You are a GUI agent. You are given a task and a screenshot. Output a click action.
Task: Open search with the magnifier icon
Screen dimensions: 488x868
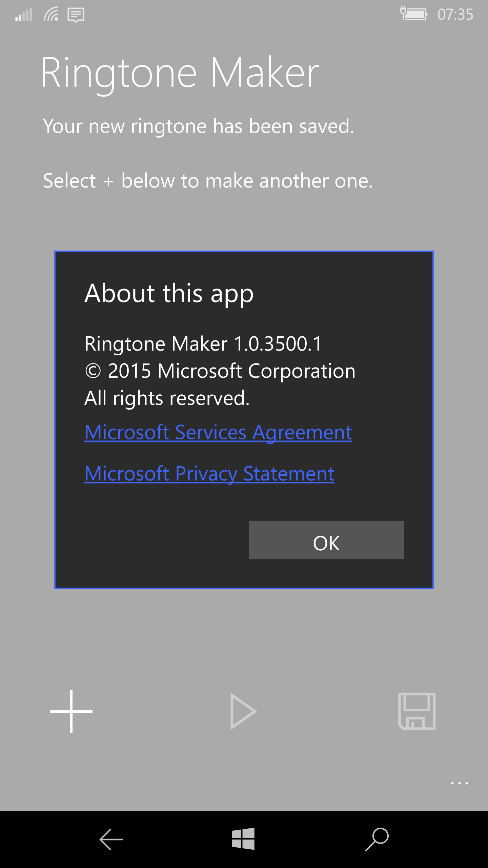pyautogui.click(x=377, y=840)
